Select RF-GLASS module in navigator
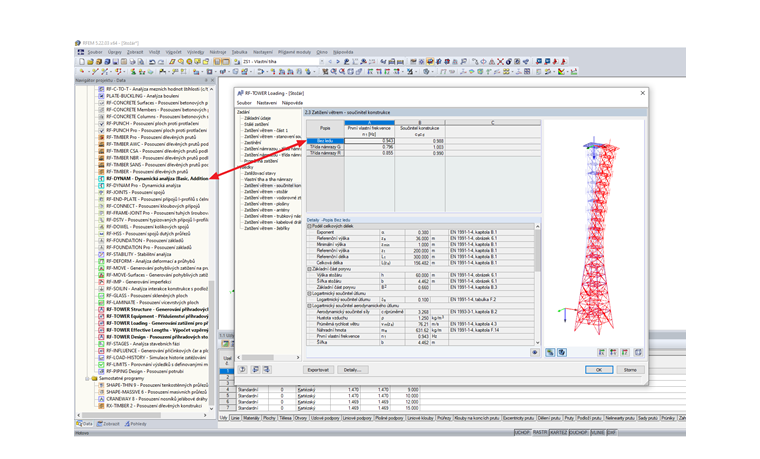 (x=147, y=295)
